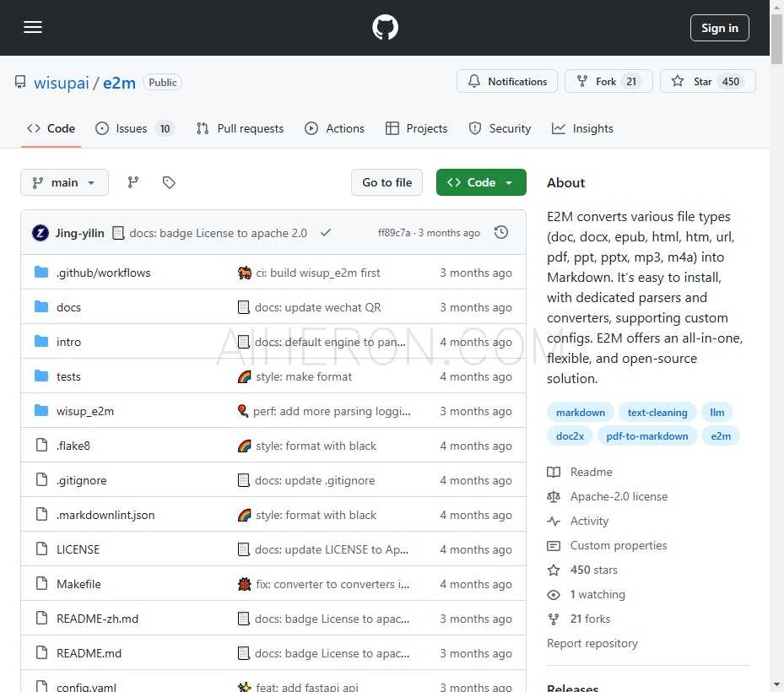Expand the main branch dropdown

tap(64, 182)
